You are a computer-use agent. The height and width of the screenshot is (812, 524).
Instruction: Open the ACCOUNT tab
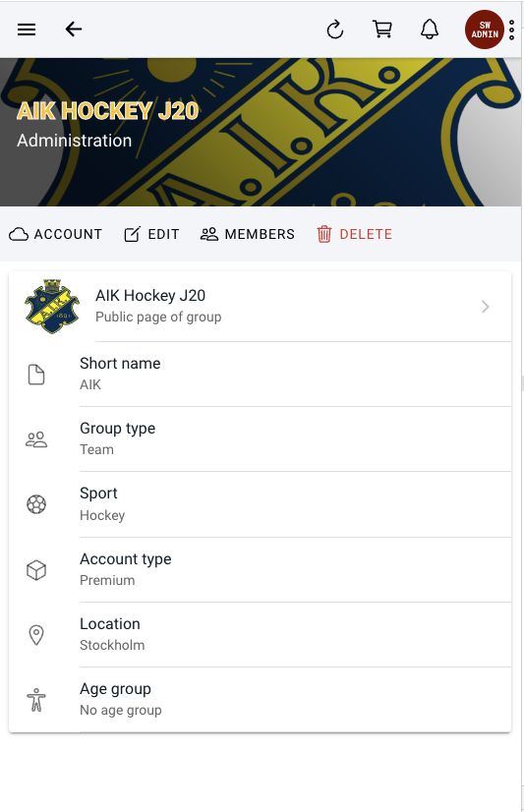55,234
